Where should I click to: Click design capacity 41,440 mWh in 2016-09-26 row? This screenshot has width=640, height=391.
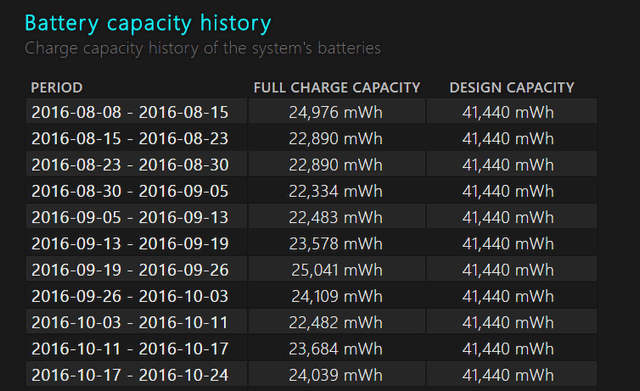(508, 296)
